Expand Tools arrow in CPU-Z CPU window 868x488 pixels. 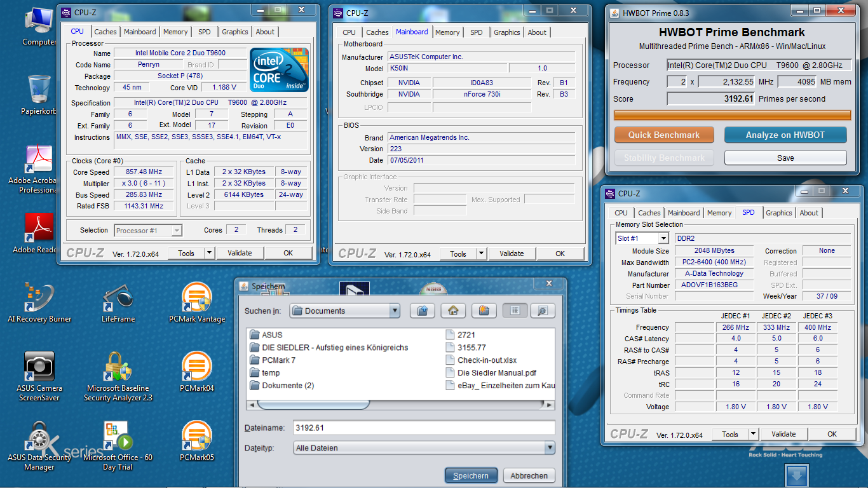click(x=209, y=253)
